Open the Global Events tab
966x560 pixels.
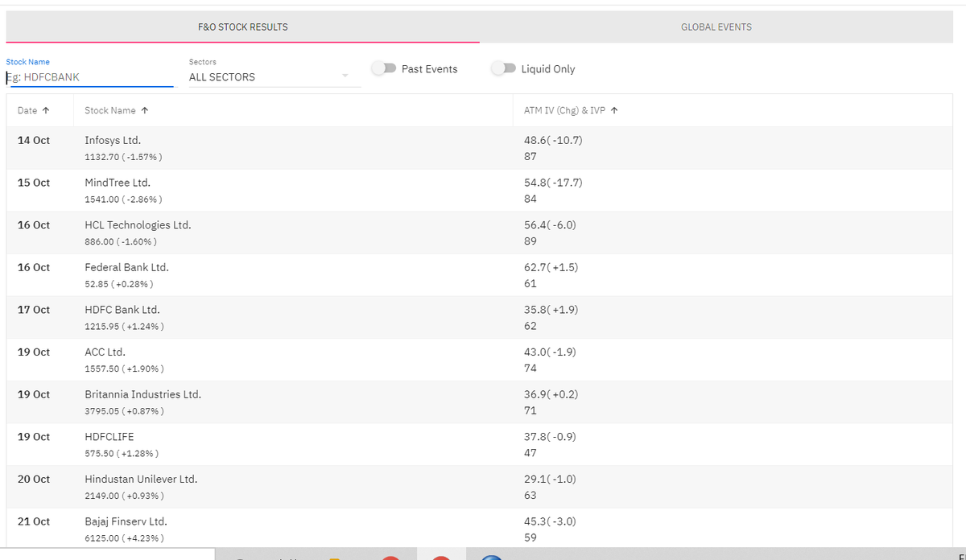point(716,27)
